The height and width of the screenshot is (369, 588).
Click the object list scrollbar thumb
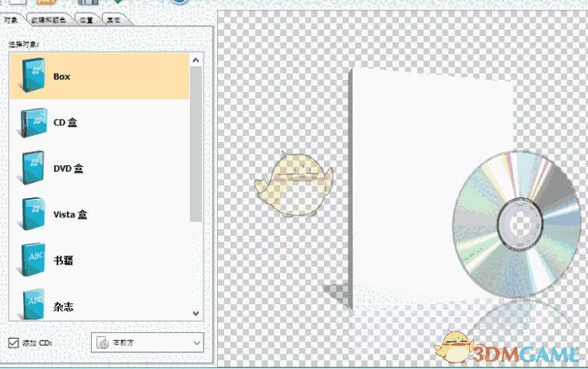(x=196, y=144)
